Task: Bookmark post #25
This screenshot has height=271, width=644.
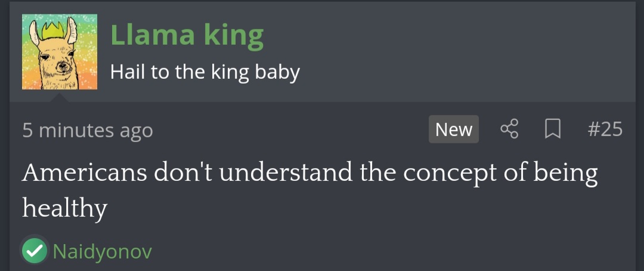Action: pyautogui.click(x=553, y=129)
